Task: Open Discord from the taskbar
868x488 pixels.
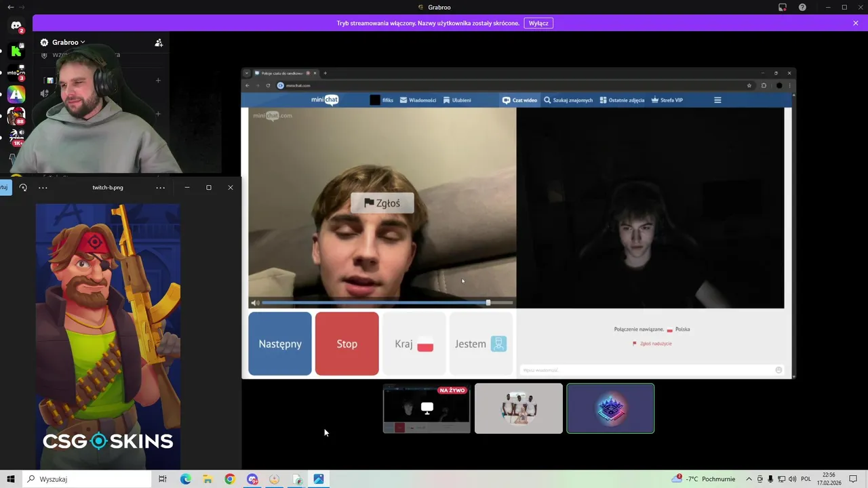Action: pyautogui.click(x=252, y=479)
